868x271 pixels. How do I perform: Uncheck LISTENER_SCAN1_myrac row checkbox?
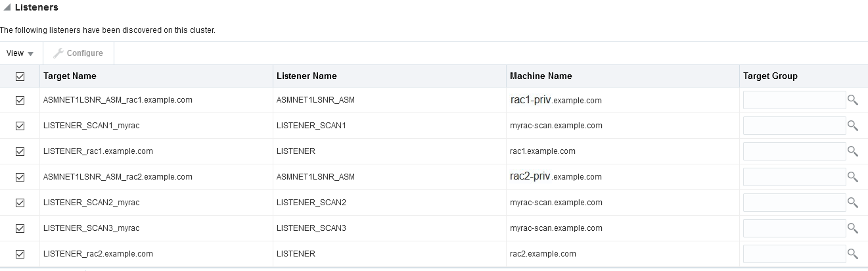[x=20, y=126]
